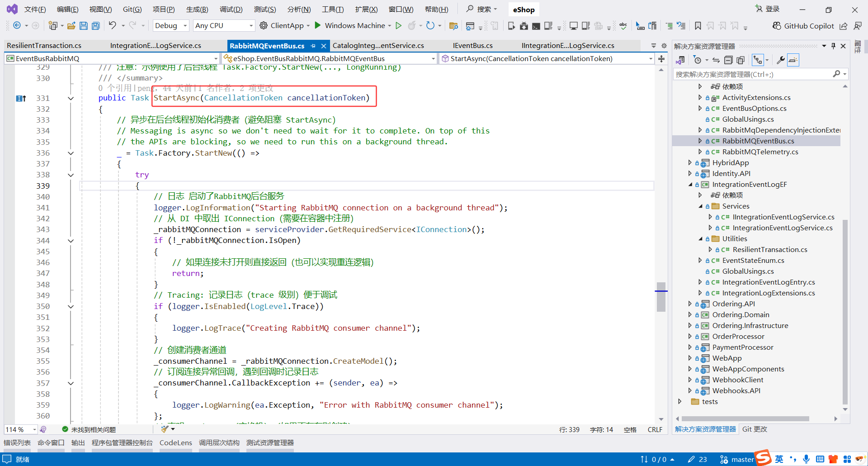868x466 pixels.
Task: Switch to the IEventBus.cs tab
Action: [x=473, y=46]
